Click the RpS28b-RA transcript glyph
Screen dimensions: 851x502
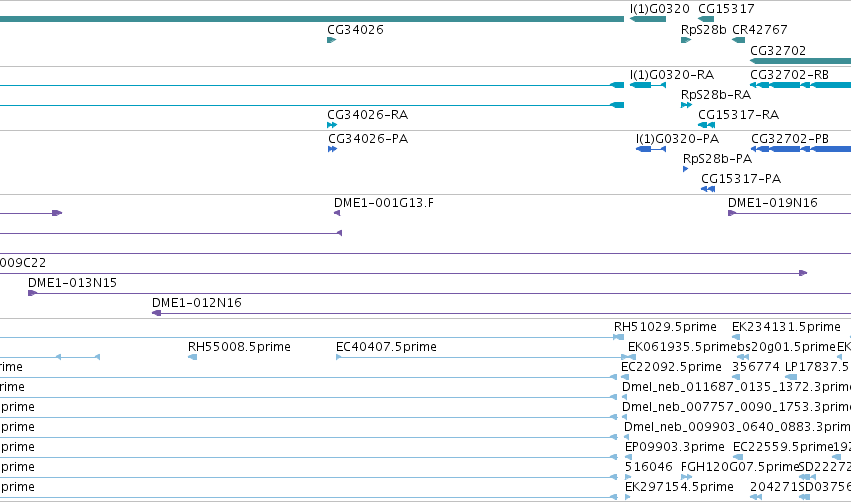pyautogui.click(x=687, y=105)
